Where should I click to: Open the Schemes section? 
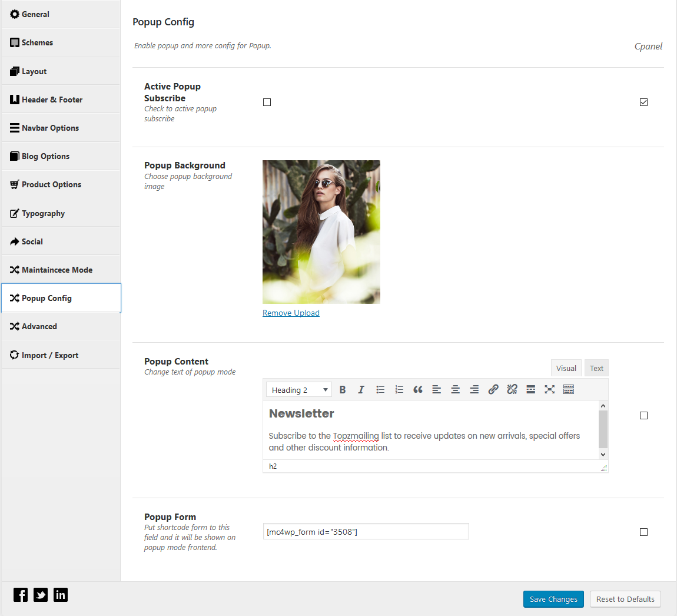[61, 42]
